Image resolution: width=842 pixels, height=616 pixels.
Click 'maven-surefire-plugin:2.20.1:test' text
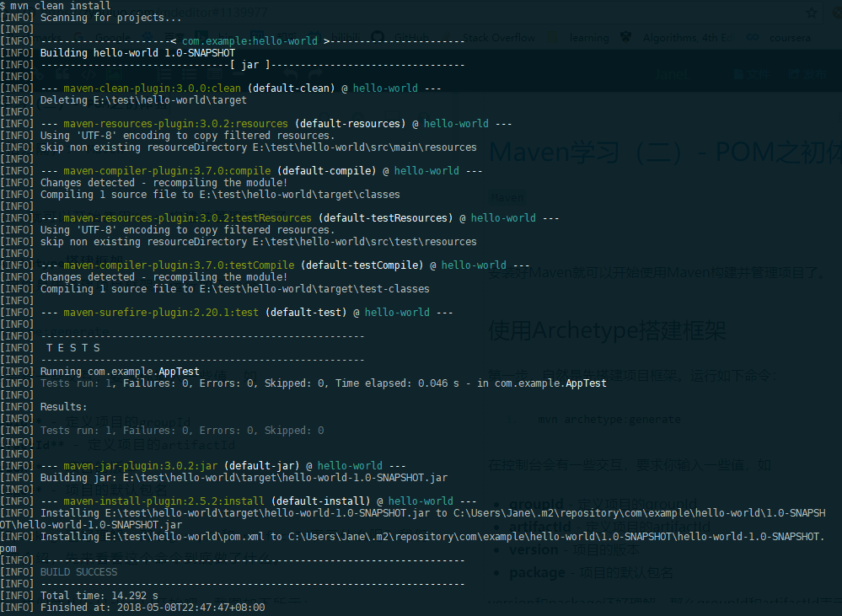161,313
